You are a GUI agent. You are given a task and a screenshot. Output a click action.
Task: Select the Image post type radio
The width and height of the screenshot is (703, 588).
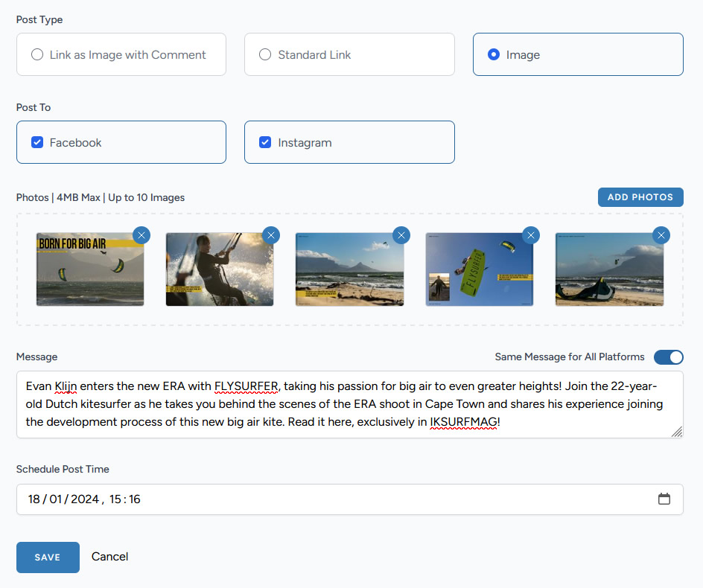click(493, 54)
